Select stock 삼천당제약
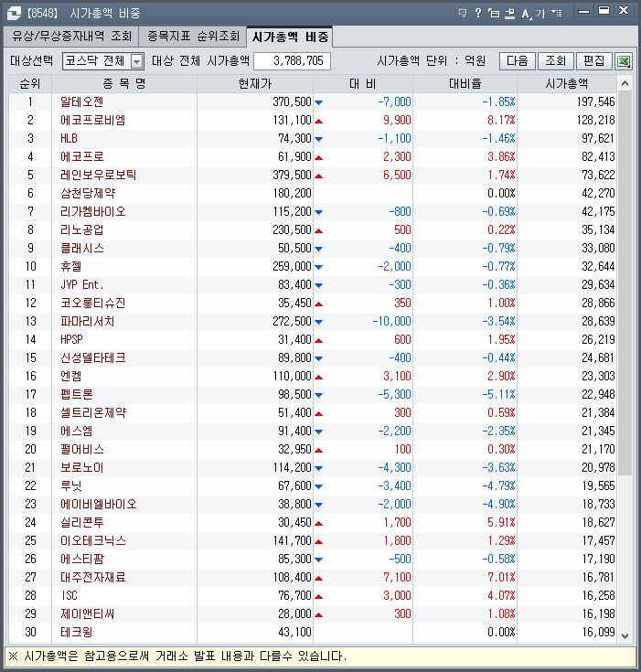 (x=88, y=193)
